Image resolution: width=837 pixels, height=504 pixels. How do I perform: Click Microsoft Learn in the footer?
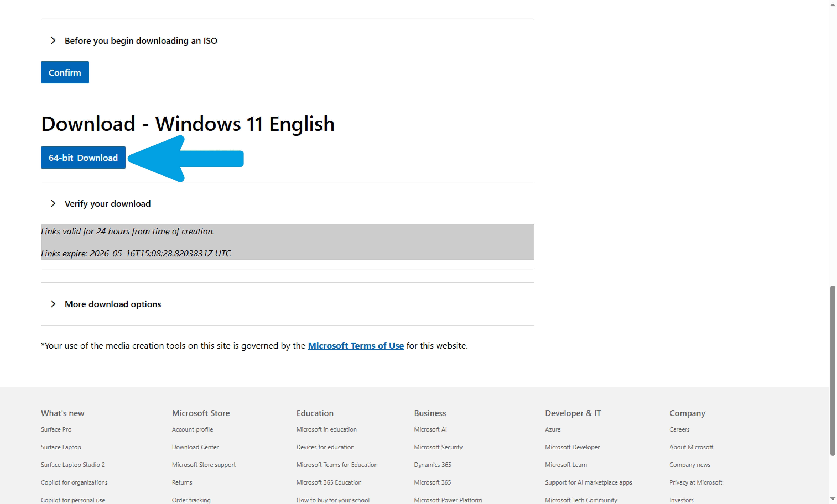tap(566, 465)
